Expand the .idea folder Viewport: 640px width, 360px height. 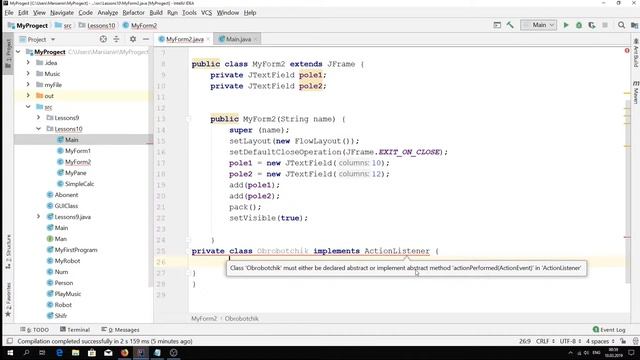tap(28, 63)
